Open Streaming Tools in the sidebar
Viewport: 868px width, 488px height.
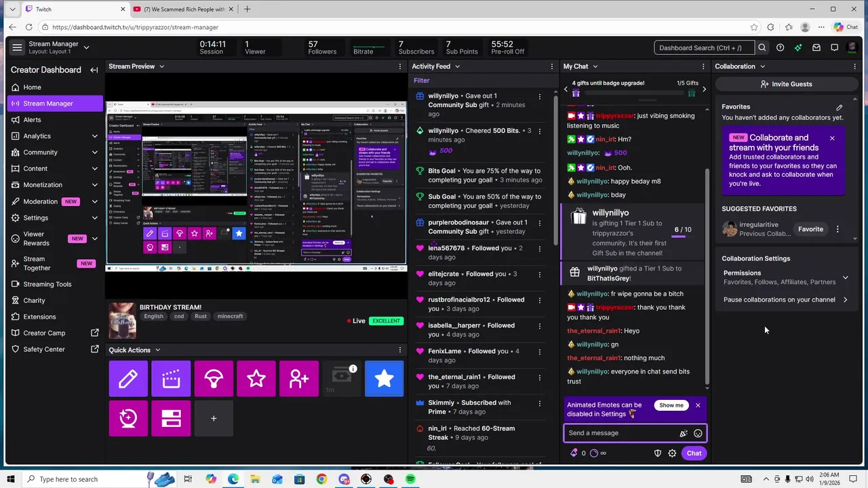click(x=55, y=285)
